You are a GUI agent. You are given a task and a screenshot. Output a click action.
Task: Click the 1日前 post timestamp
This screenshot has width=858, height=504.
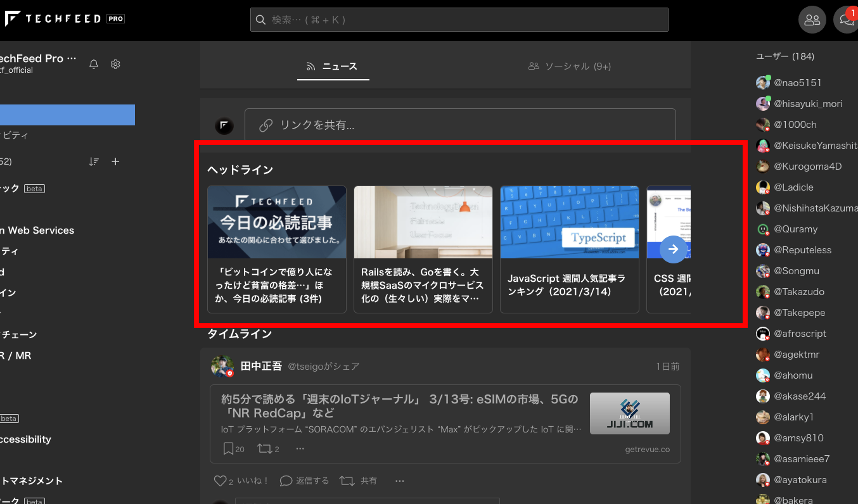tap(668, 367)
